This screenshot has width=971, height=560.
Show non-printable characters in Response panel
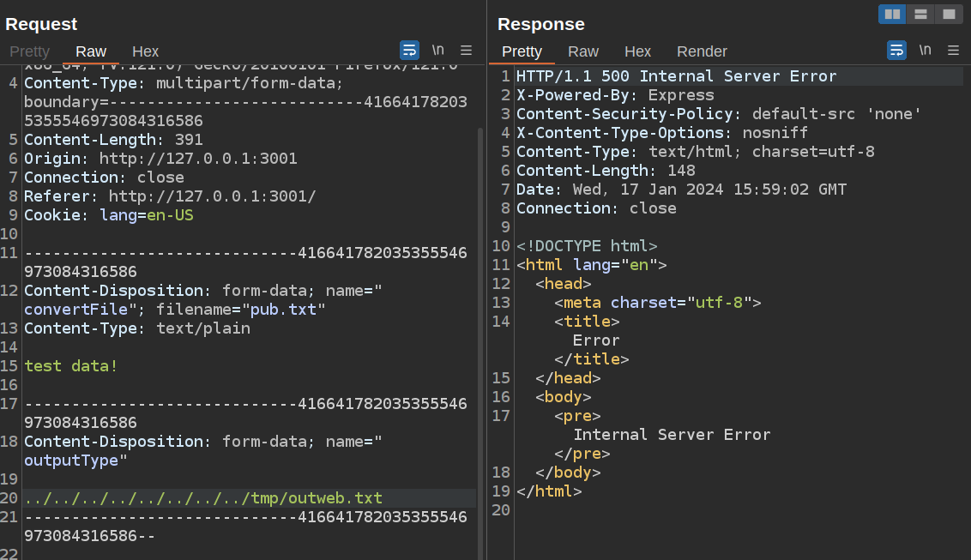[925, 50]
